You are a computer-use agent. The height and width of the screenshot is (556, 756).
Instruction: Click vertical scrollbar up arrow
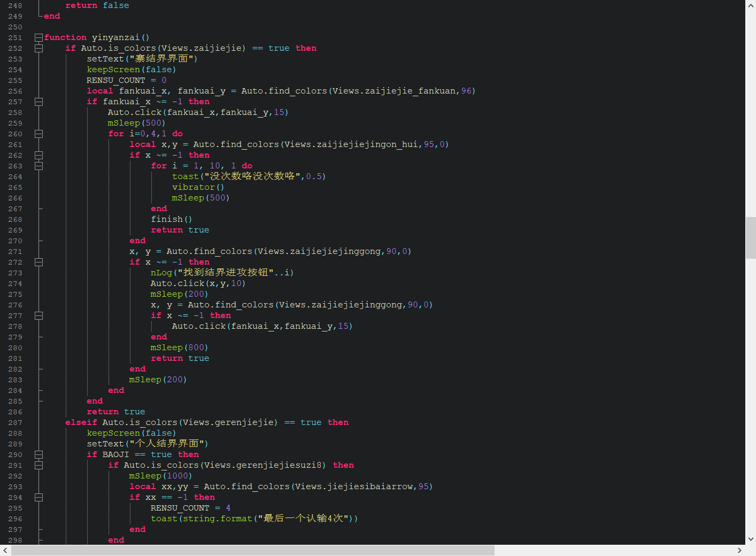click(x=751, y=5)
